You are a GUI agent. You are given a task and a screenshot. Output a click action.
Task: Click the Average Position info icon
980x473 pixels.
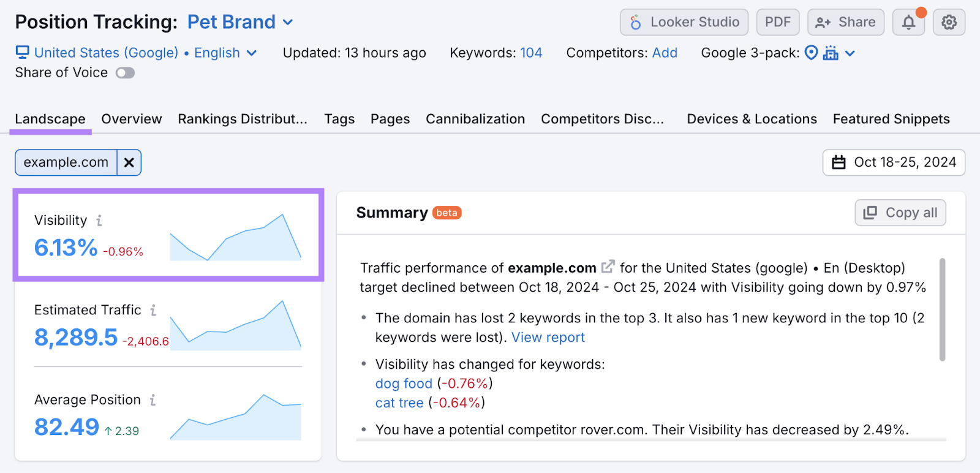point(151,399)
